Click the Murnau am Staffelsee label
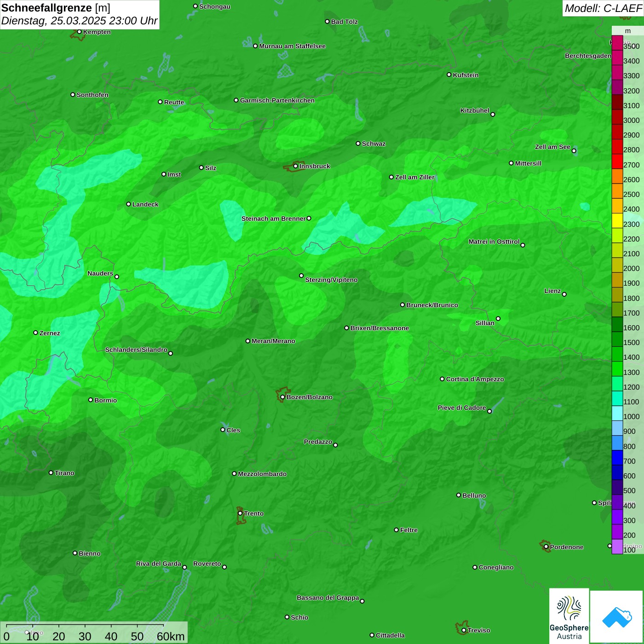 (x=292, y=46)
